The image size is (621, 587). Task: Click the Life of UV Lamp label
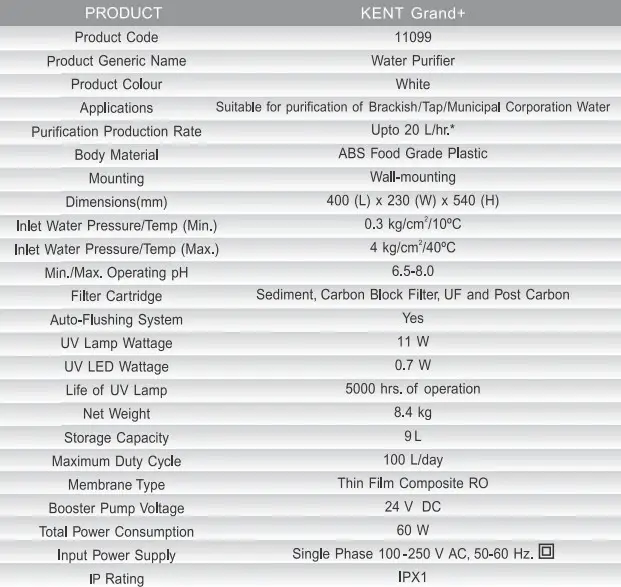(116, 390)
